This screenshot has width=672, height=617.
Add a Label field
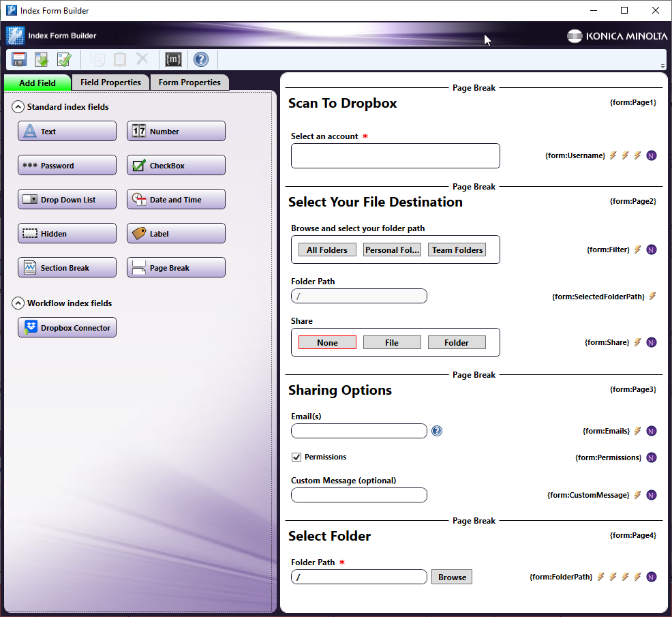176,233
